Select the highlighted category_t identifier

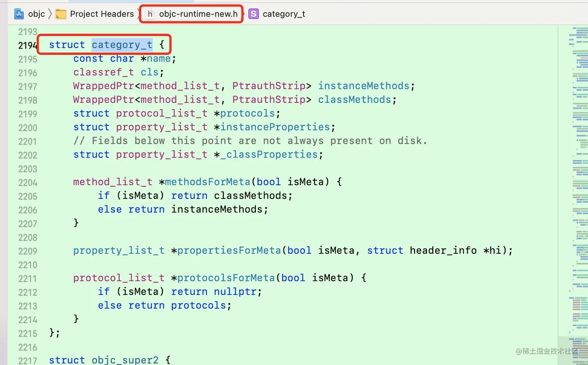tap(122, 45)
